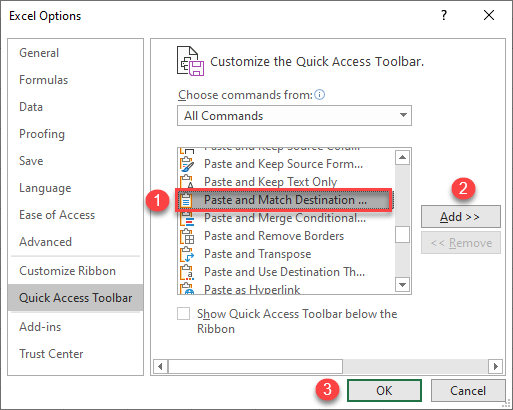
Task: Select the Quick Access Toolbar category
Action: click(76, 298)
